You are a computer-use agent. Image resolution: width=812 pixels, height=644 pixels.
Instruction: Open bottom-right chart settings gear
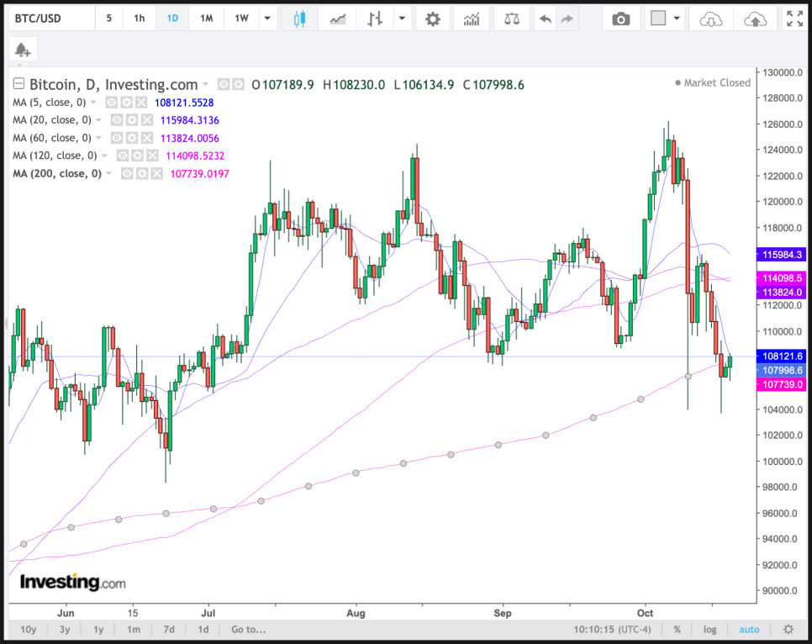pos(788,630)
